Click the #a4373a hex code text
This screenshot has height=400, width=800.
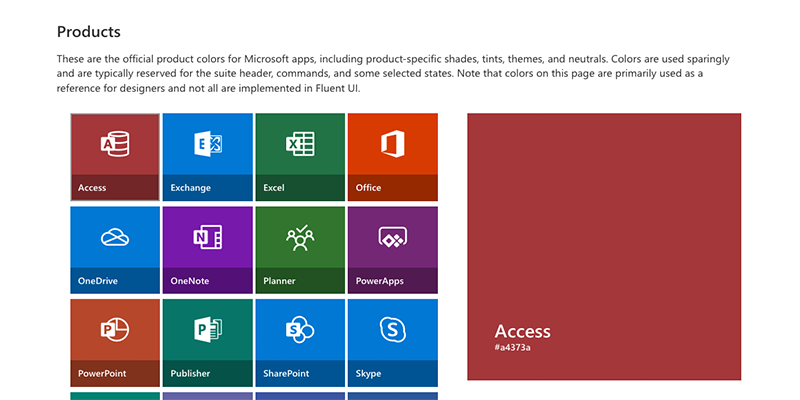pos(512,347)
